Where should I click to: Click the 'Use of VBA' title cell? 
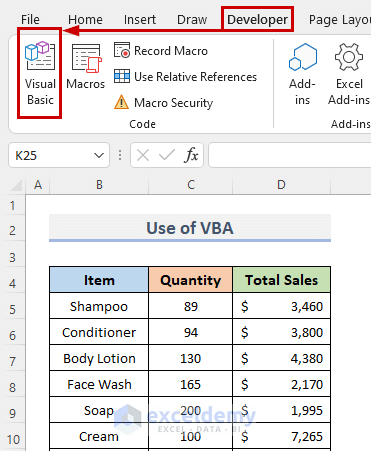click(190, 228)
